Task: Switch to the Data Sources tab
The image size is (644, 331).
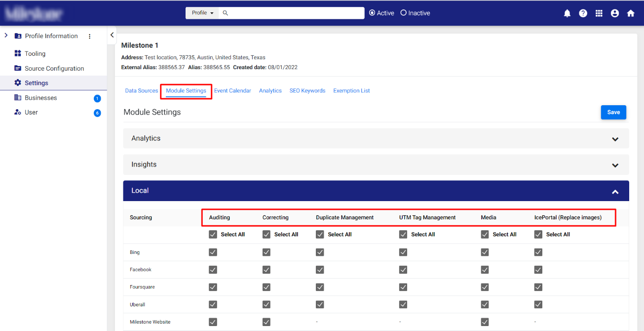Action: pos(142,91)
